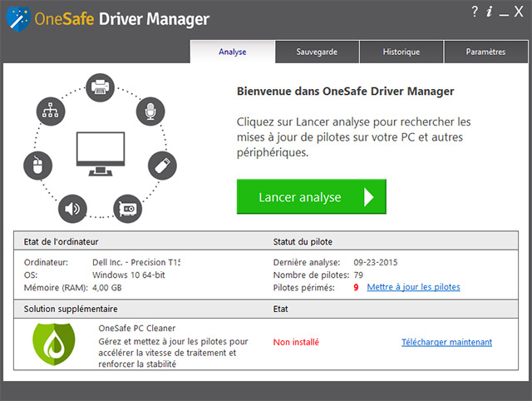Viewport: 532px width, 401px height.
Task: Click the 'OneSafe PC Cleaner' product name
Action: [x=136, y=329]
